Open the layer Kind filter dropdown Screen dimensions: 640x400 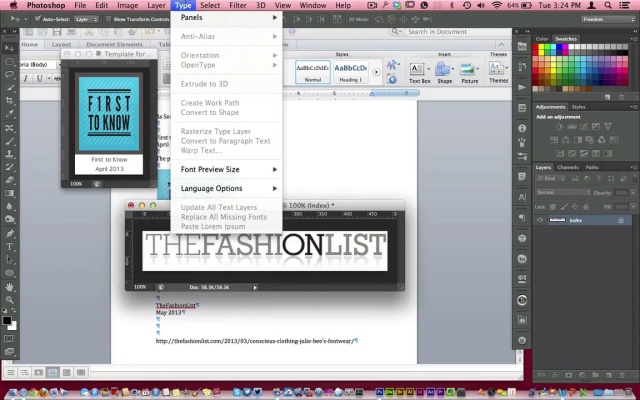550,178
